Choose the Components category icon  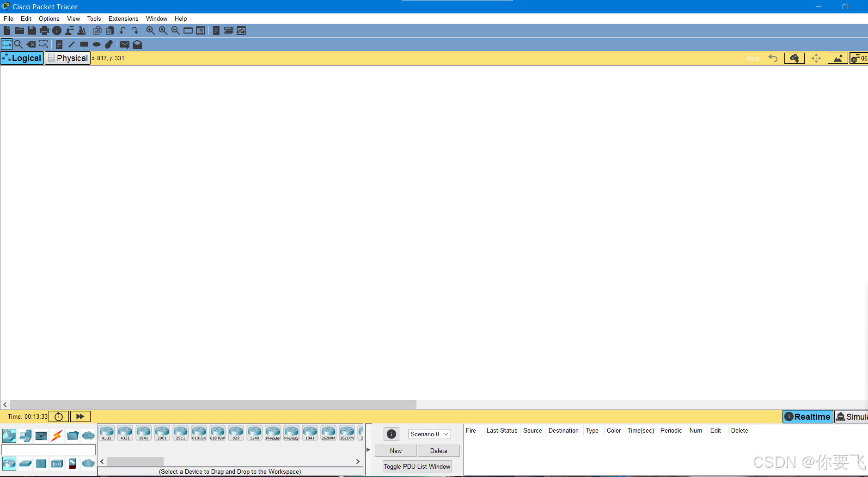tap(41, 435)
